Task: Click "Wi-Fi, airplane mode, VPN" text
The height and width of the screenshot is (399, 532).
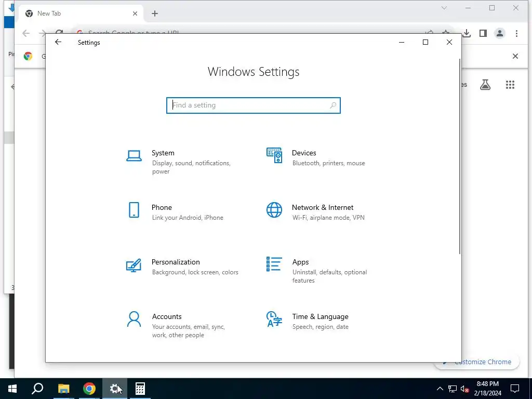Action: coord(328,218)
